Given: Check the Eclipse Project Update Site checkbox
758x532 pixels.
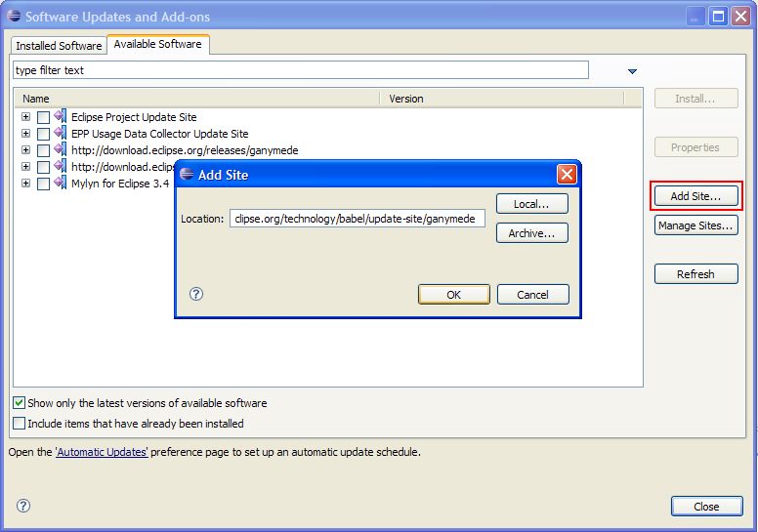Looking at the screenshot, I should 43,117.
